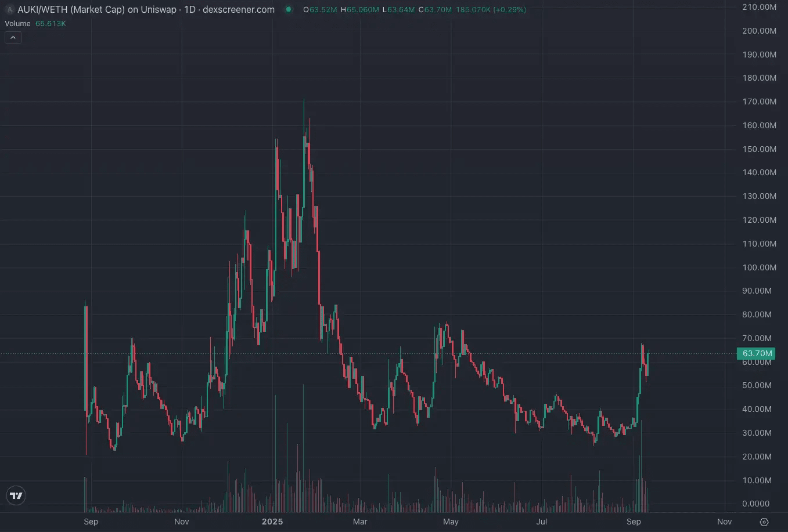Click the TradingView logo watermark
The width and height of the screenshot is (788, 532).
coord(16,495)
